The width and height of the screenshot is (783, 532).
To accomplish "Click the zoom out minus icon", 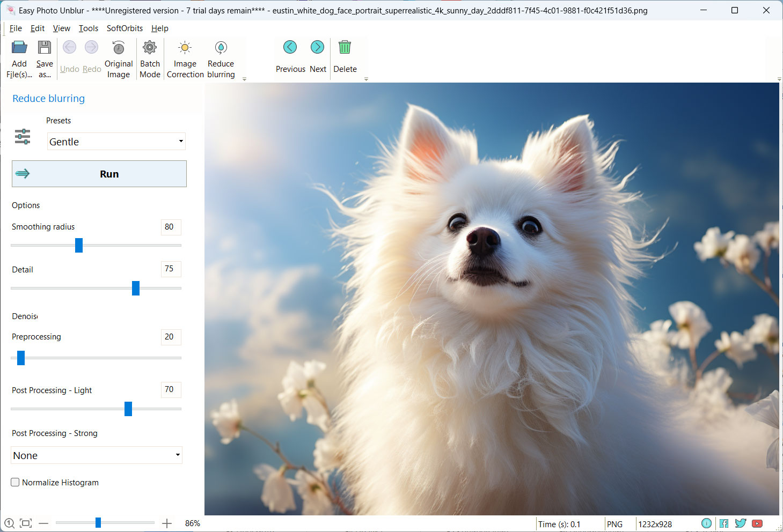I will coord(43,523).
